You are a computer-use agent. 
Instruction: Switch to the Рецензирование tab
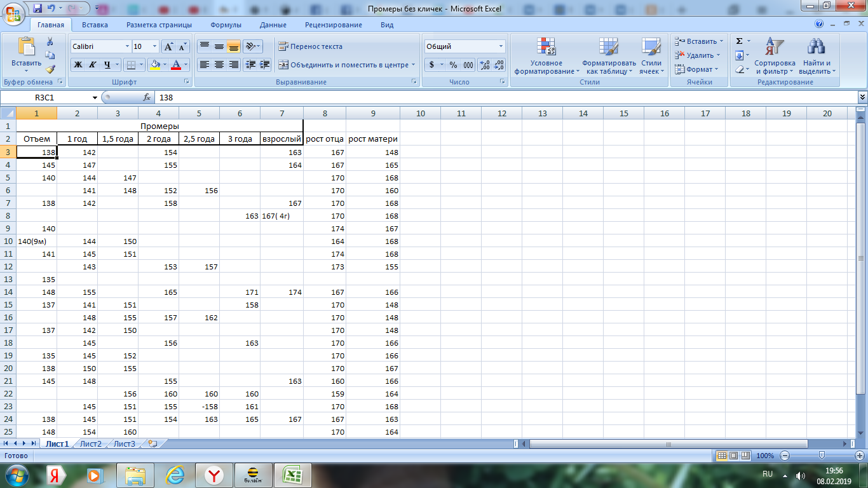coord(334,25)
